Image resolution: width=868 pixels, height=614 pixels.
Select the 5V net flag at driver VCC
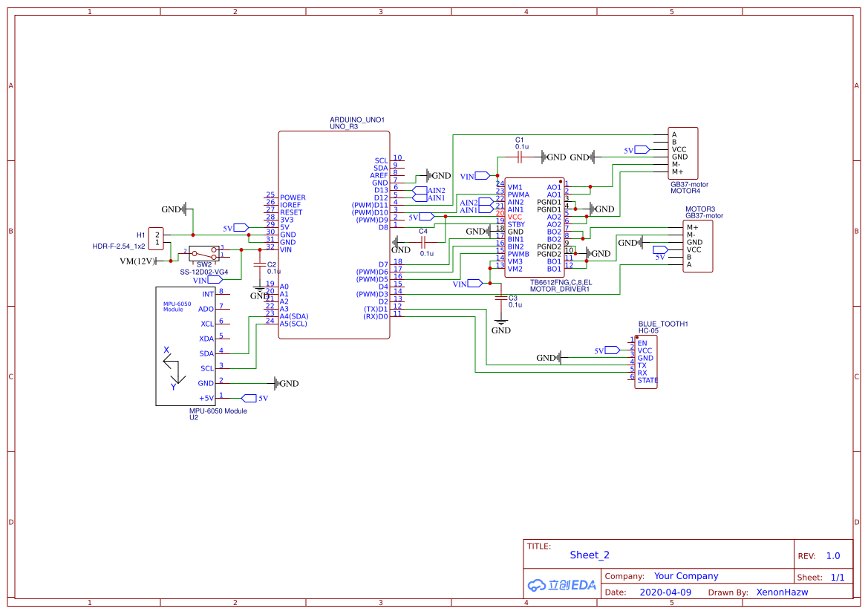tap(427, 217)
